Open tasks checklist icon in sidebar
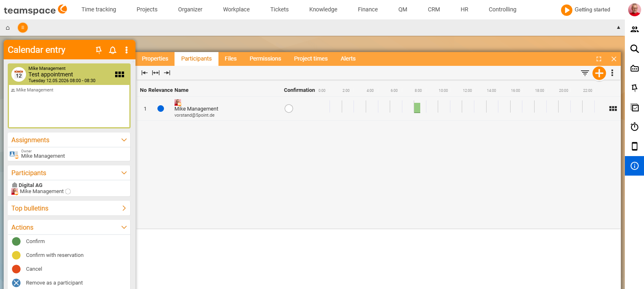Image resolution: width=644 pixels, height=289 pixels. pos(635,107)
